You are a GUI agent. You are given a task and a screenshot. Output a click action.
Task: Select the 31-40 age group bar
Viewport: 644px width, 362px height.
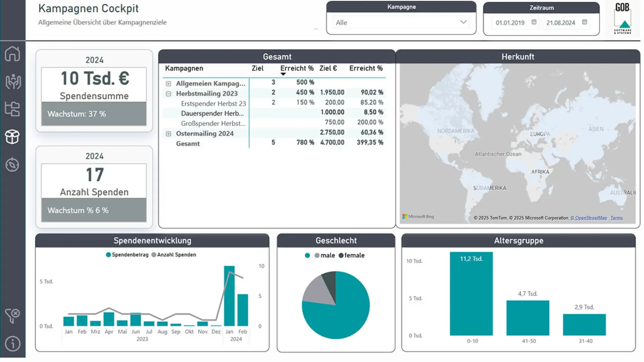[584, 325]
